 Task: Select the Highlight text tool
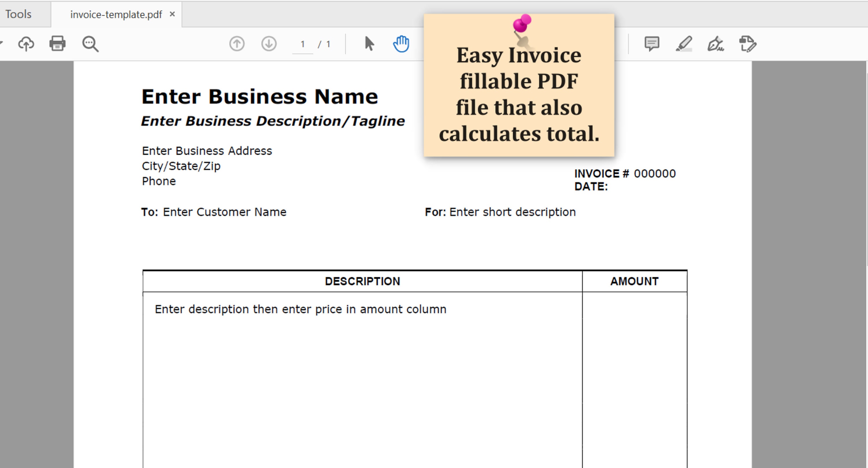684,43
